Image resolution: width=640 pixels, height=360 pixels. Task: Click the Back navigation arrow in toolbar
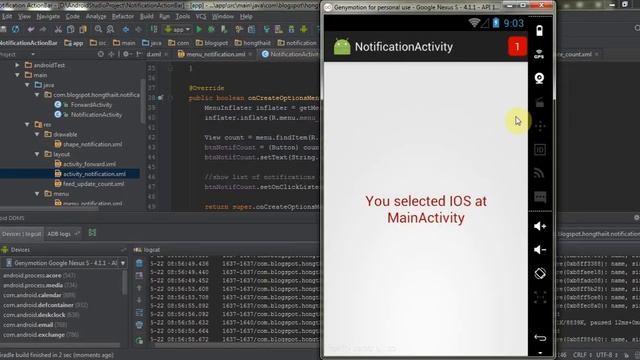(x=126, y=29)
